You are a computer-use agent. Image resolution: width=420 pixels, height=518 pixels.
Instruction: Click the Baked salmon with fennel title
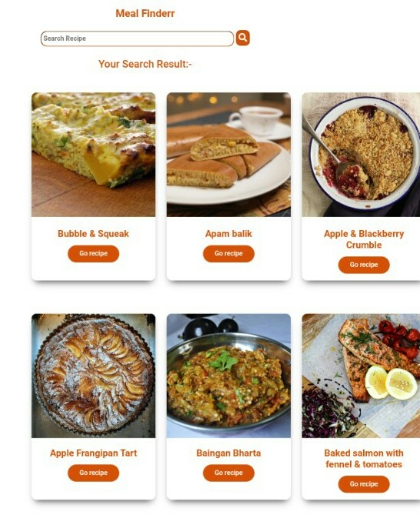click(x=364, y=459)
